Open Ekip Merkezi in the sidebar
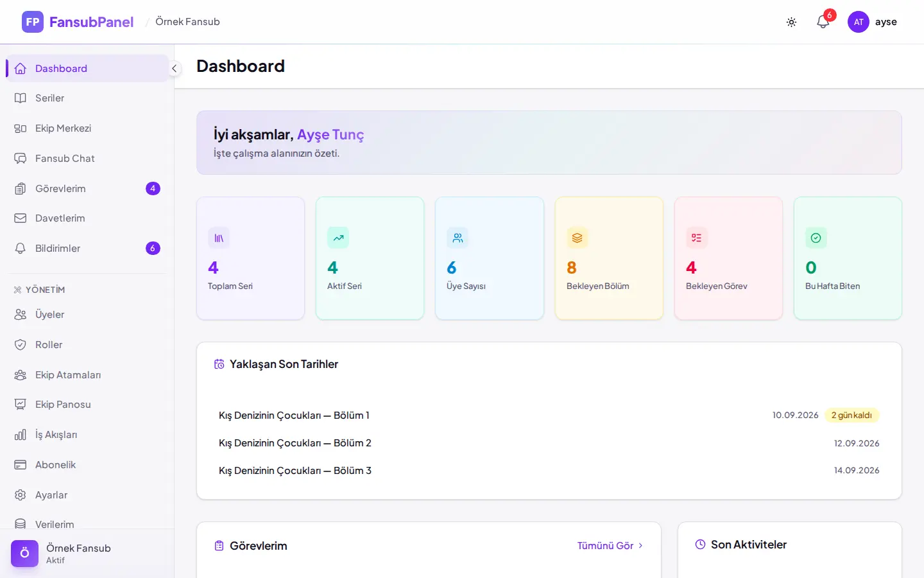 (x=87, y=128)
